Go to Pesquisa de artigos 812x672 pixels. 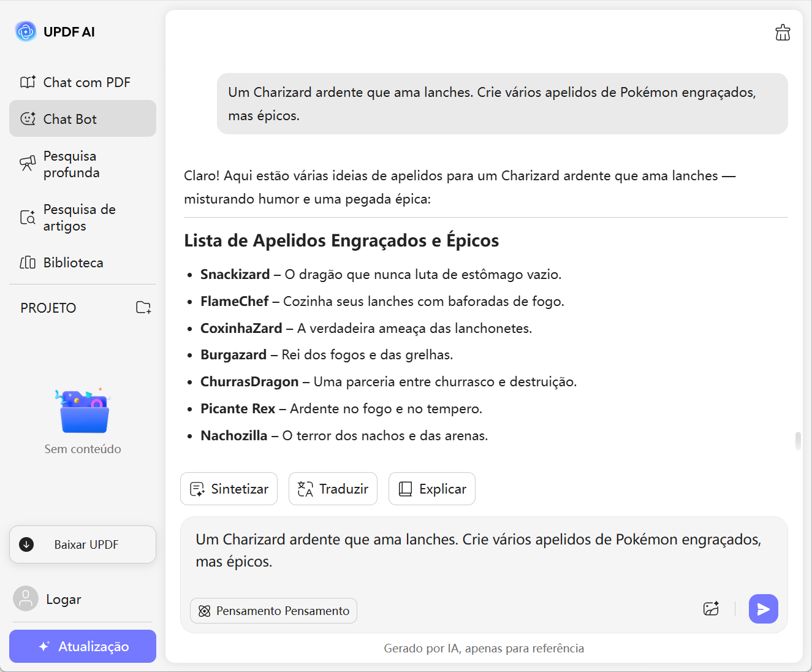(83, 218)
